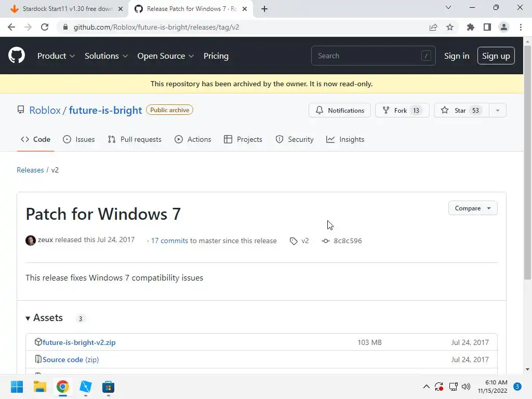
Task: Download Source code (zip)
Action: (71, 360)
